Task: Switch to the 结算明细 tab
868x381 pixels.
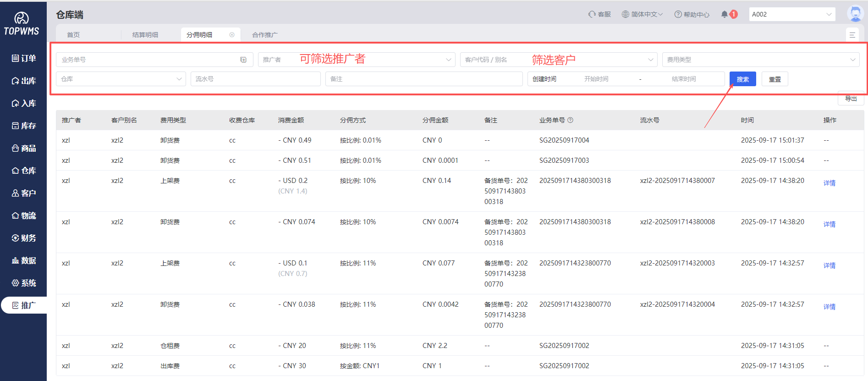Action: click(x=145, y=35)
